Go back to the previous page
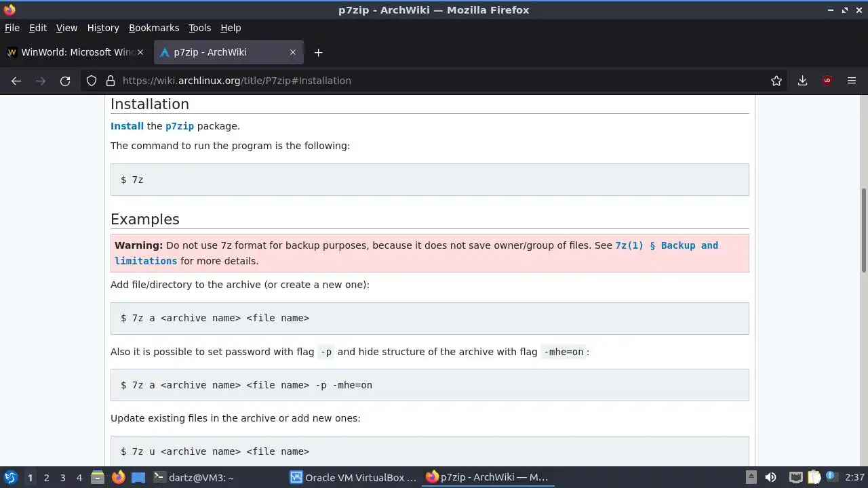This screenshot has height=488, width=868. click(x=16, y=81)
